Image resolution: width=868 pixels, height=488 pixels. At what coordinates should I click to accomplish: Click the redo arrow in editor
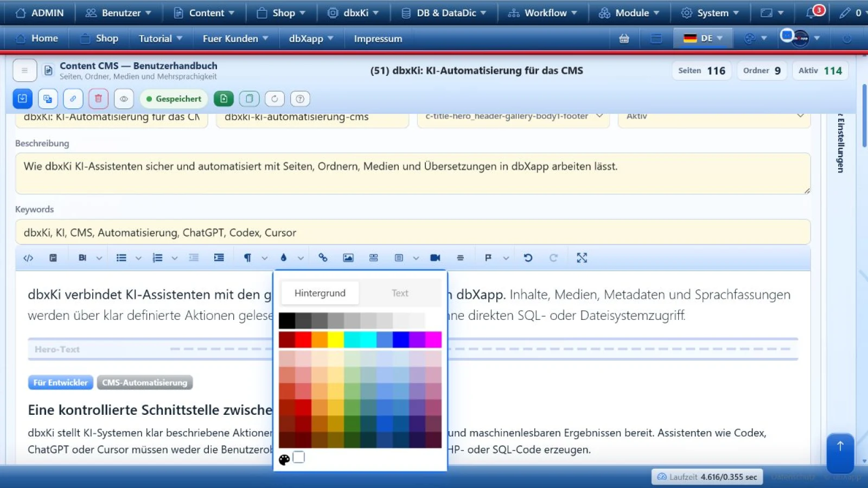pos(553,258)
